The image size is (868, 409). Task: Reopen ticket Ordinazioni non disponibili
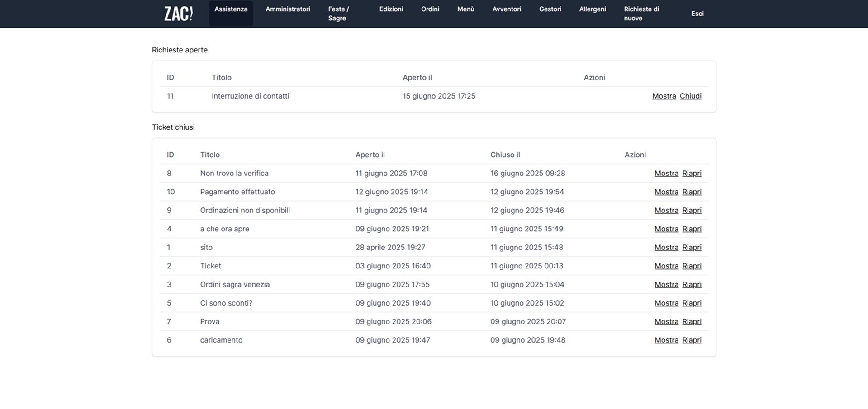692,210
